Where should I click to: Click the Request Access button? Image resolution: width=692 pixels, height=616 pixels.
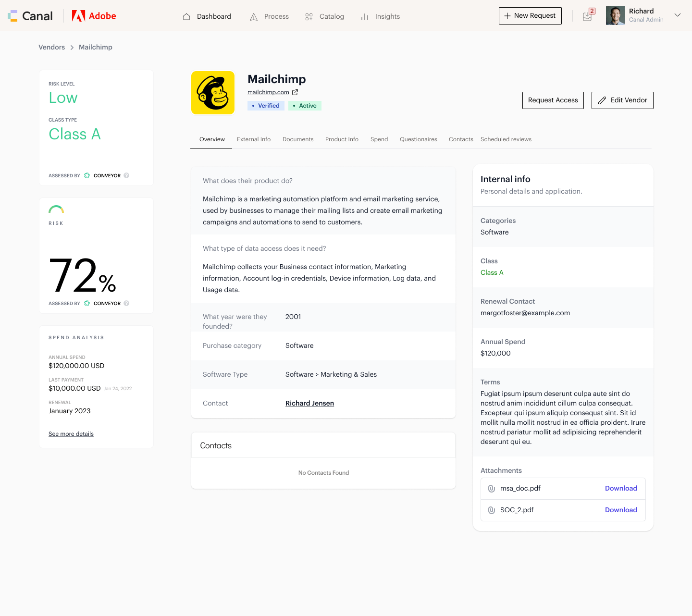(x=553, y=100)
